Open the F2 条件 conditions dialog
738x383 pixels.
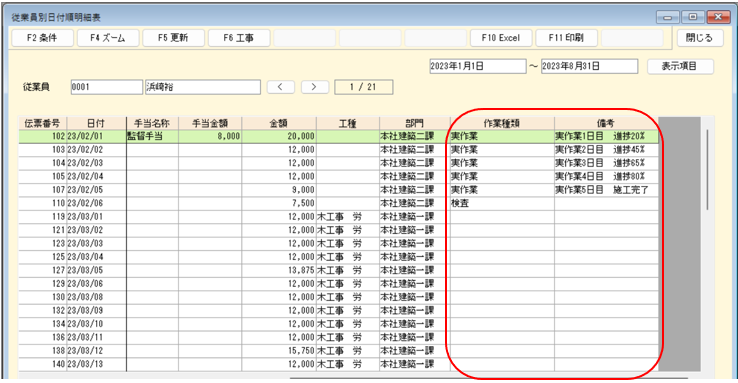tap(42, 38)
